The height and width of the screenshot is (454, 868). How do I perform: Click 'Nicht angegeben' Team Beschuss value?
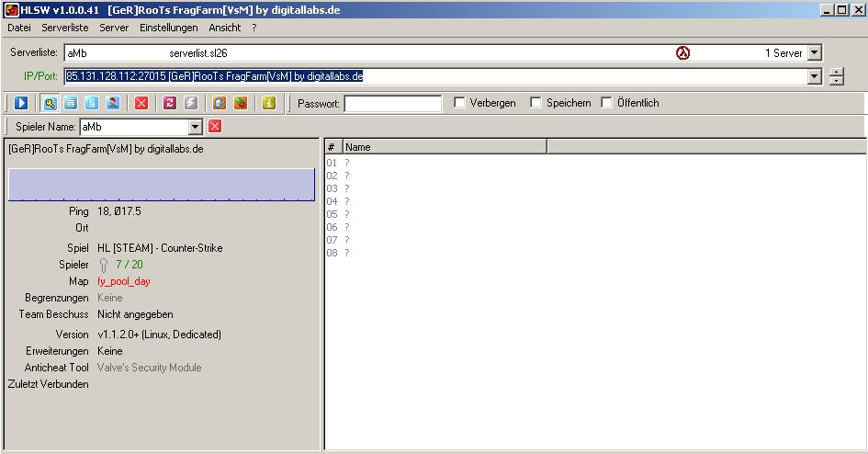[x=135, y=314]
